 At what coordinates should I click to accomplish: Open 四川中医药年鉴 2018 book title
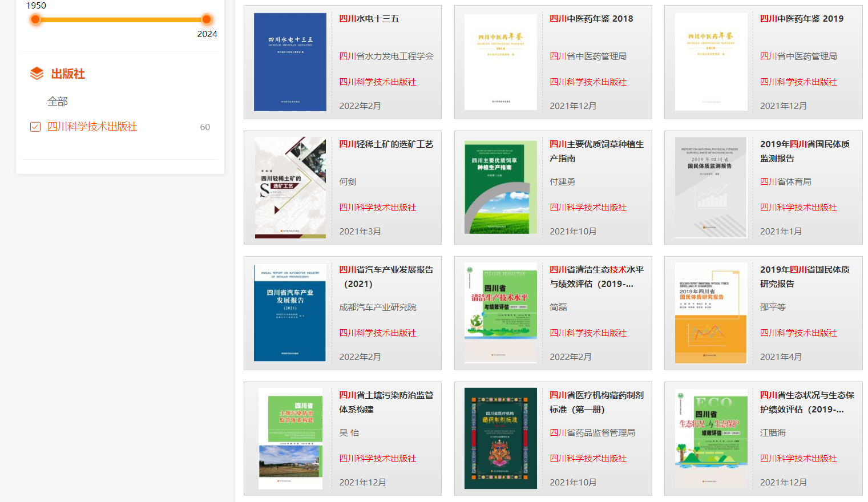[x=591, y=19]
